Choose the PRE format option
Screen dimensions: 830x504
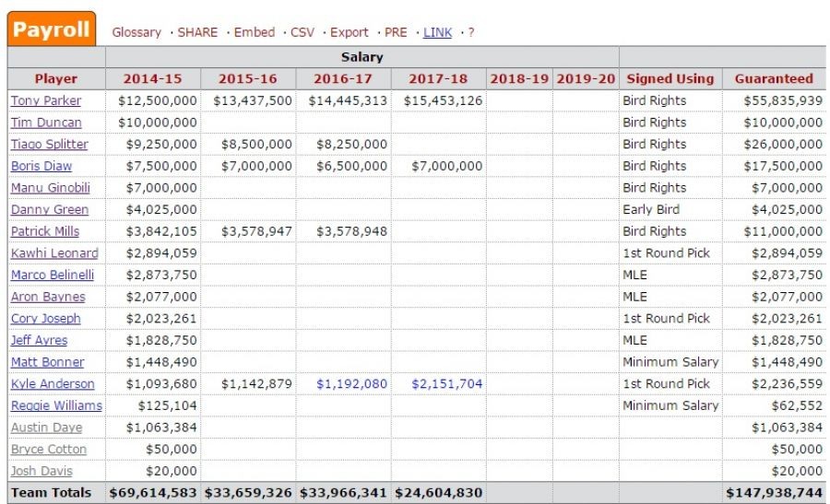point(396,32)
